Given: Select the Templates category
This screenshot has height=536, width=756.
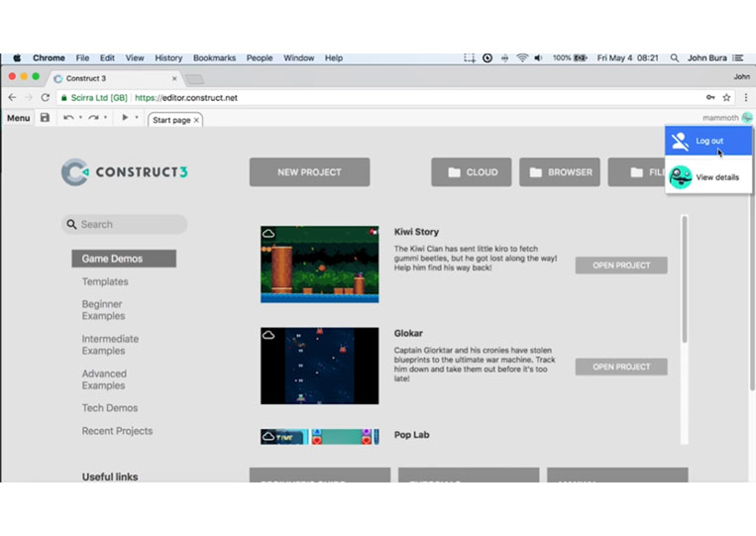Looking at the screenshot, I should click(x=105, y=281).
